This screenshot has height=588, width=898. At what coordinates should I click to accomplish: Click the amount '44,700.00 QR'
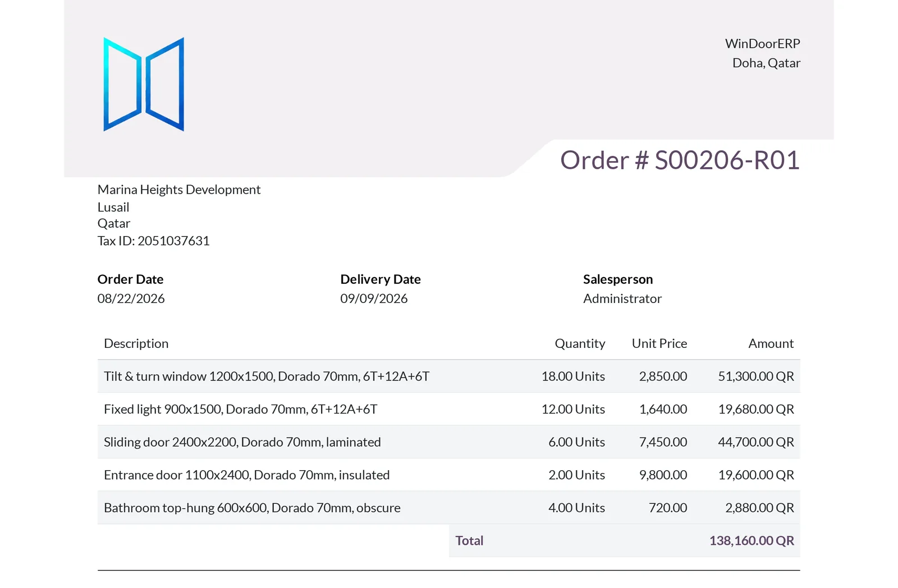(756, 442)
